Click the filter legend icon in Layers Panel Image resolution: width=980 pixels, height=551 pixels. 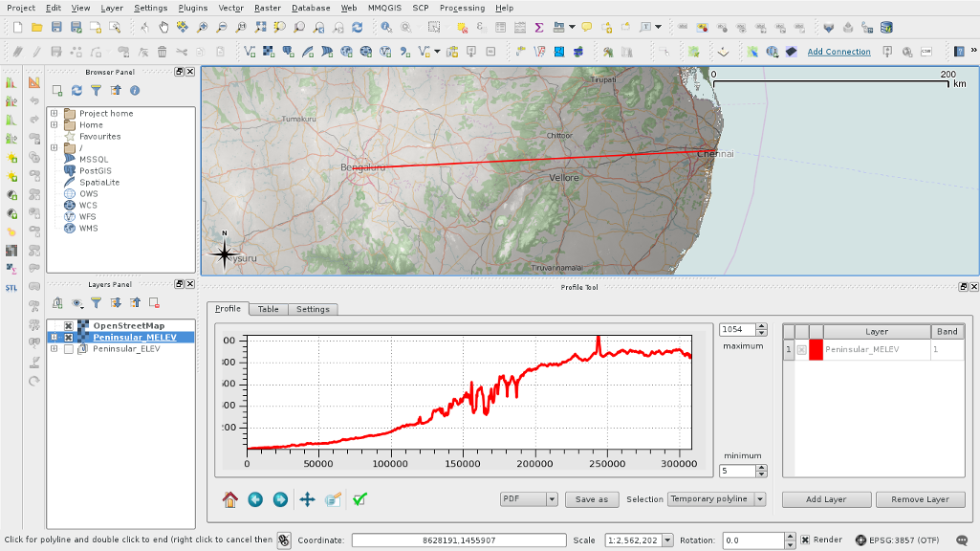pos(96,302)
